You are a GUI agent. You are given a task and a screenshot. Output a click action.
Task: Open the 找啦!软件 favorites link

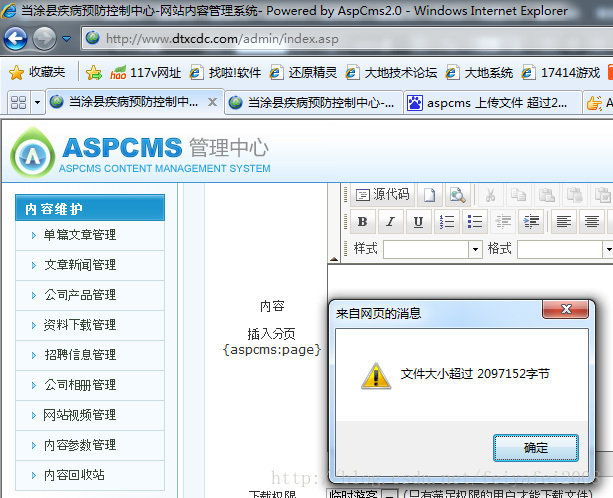[226, 73]
